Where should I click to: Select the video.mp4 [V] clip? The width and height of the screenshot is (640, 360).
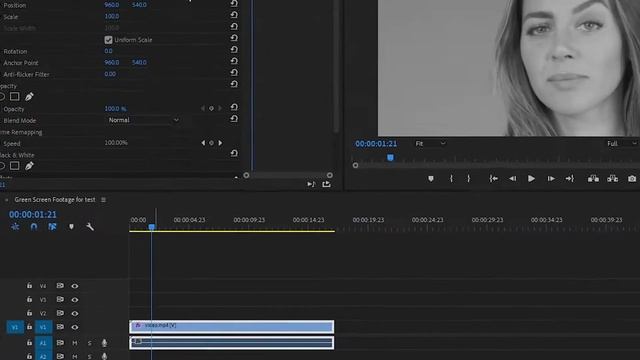point(232,327)
